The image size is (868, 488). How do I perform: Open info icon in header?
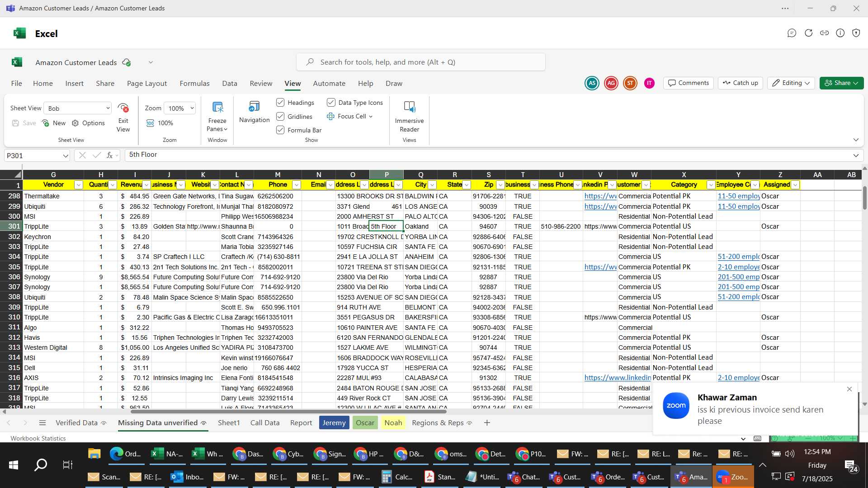point(840,33)
